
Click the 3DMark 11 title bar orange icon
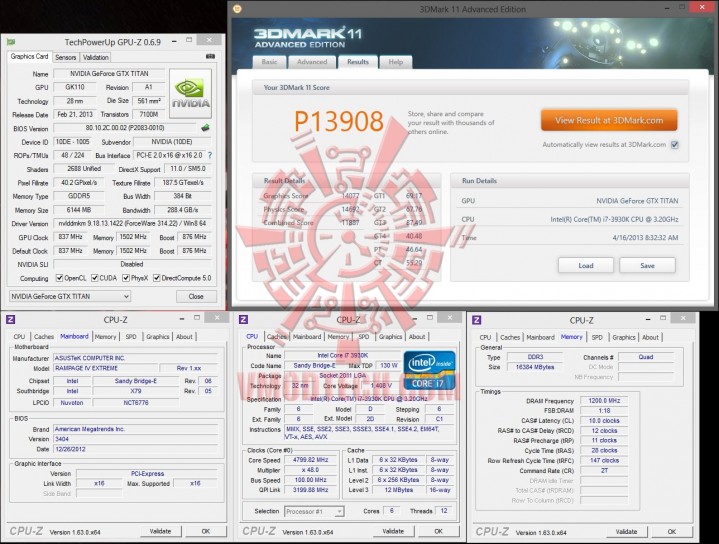pyautogui.click(x=237, y=9)
